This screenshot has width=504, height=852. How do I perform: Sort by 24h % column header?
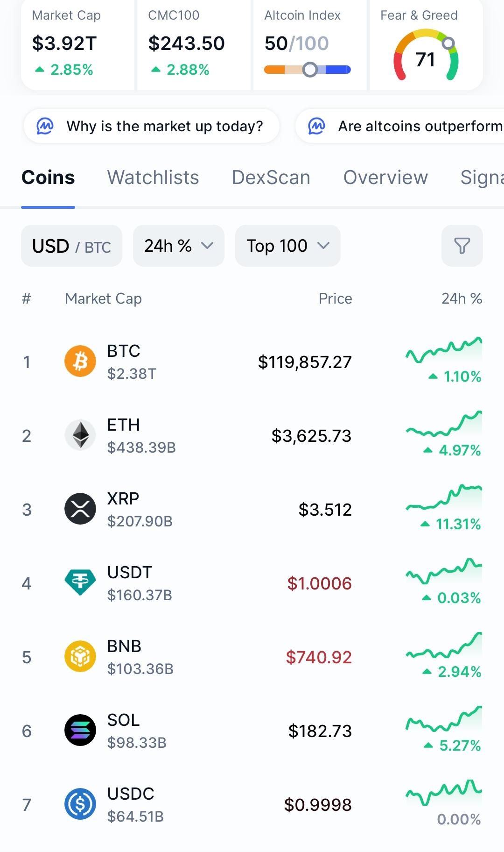click(462, 298)
